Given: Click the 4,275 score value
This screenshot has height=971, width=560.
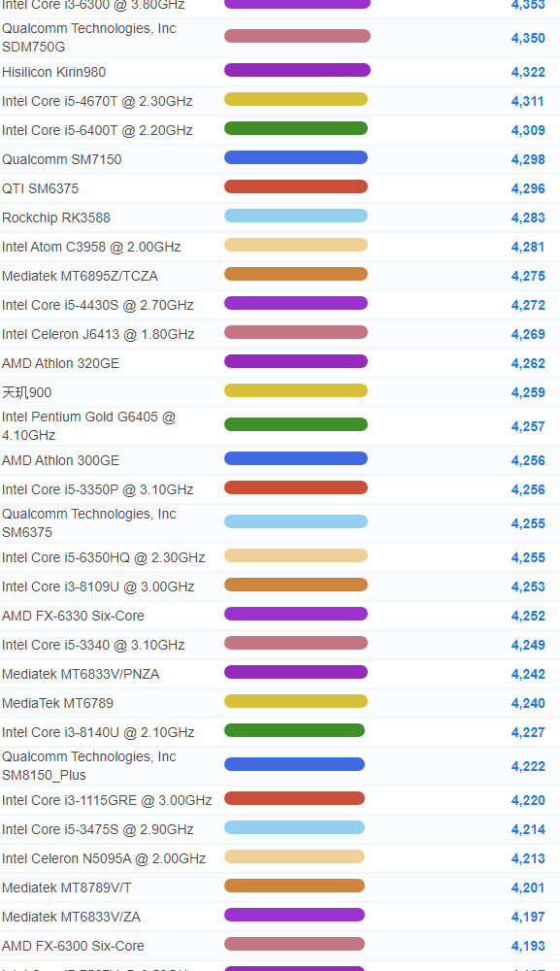Looking at the screenshot, I should click(528, 276).
